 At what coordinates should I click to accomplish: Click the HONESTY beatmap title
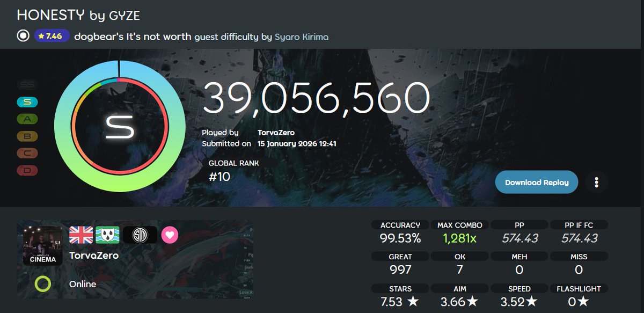50,15
